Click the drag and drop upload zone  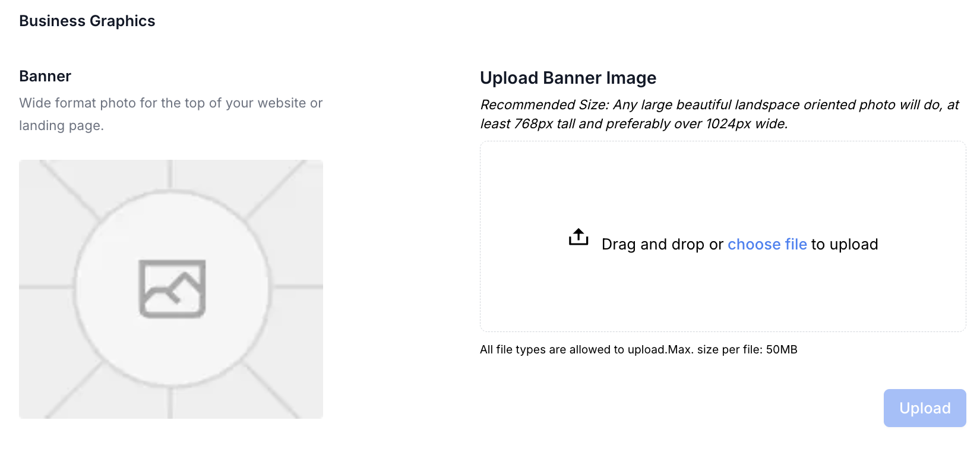click(x=723, y=236)
